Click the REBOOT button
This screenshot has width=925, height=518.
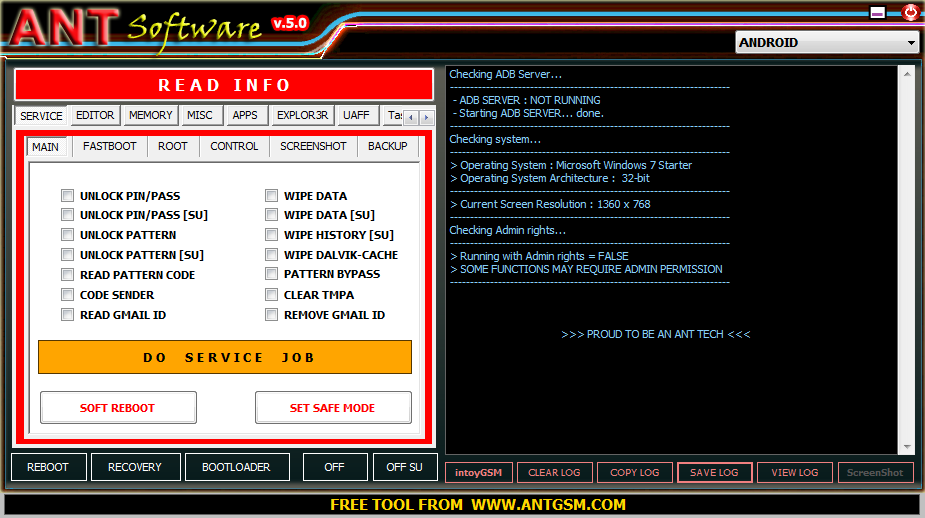point(48,467)
